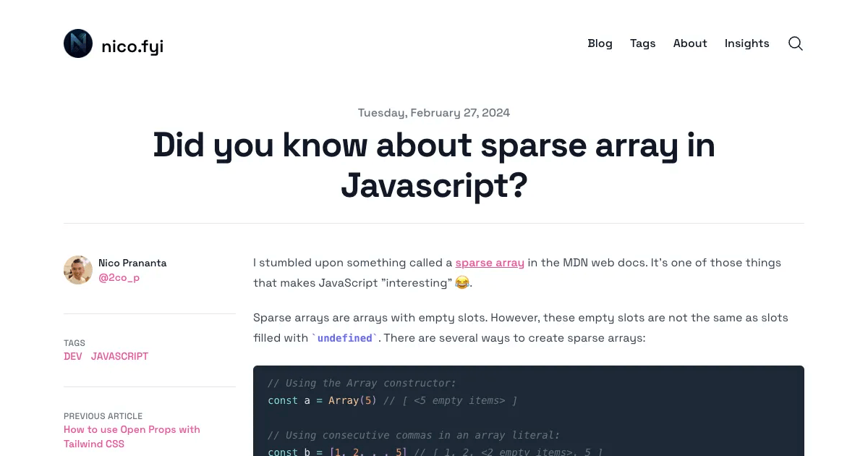The image size is (868, 456).
Task: Select the JAVASCRIPT tag
Action: (x=119, y=356)
